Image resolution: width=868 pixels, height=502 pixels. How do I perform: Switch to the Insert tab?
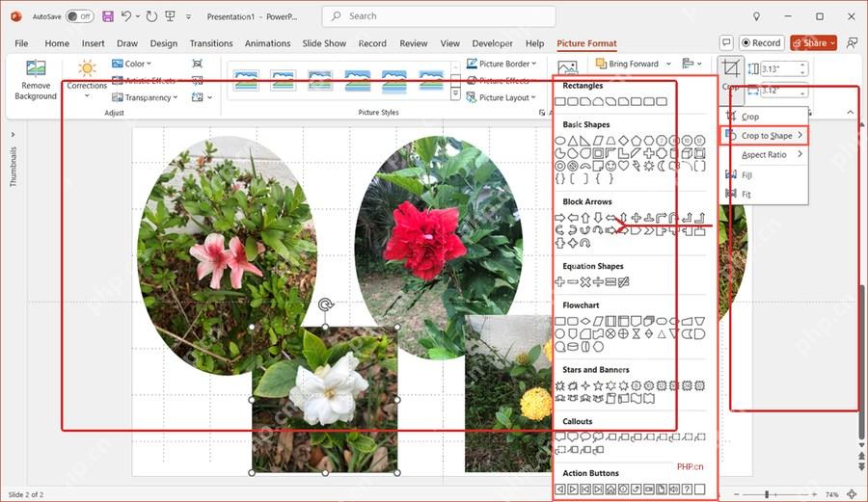click(x=93, y=43)
